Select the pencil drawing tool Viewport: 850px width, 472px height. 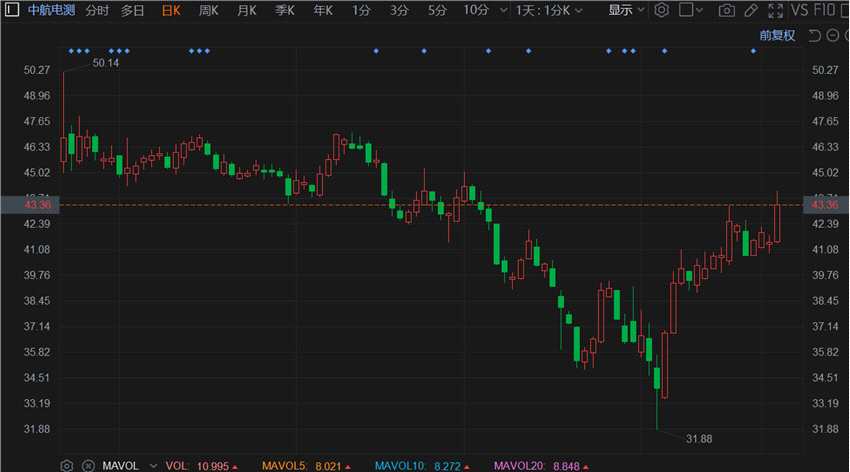(751, 10)
